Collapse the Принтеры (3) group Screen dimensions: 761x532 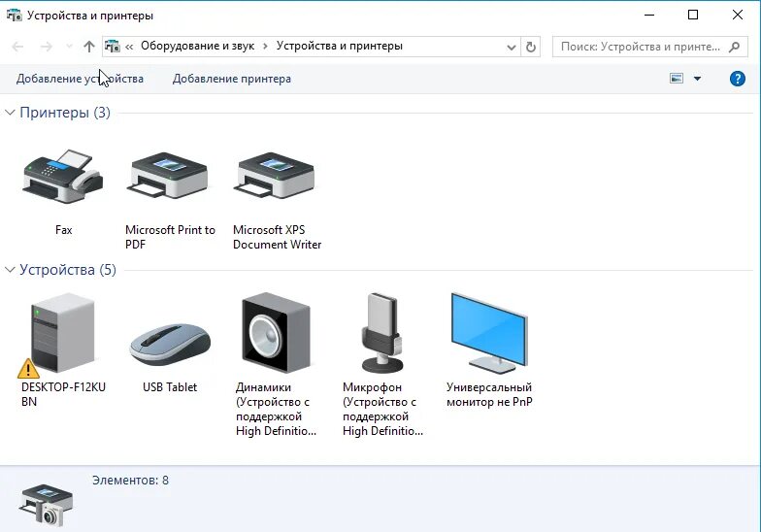10,113
